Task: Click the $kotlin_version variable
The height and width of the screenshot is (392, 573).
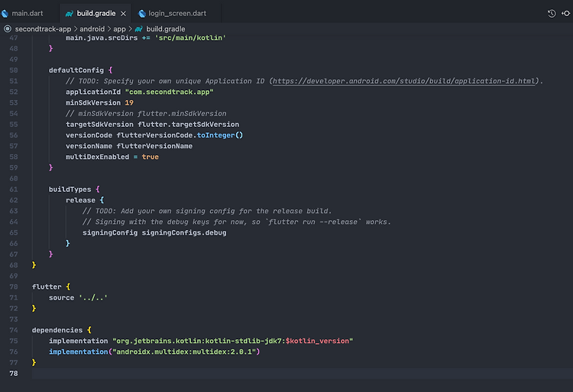Action: click(x=317, y=341)
